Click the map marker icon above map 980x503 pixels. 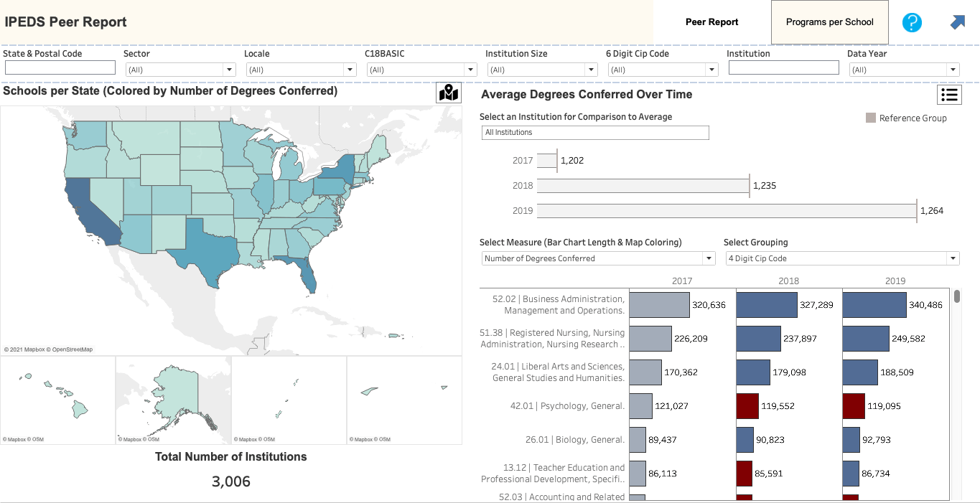coord(449,93)
